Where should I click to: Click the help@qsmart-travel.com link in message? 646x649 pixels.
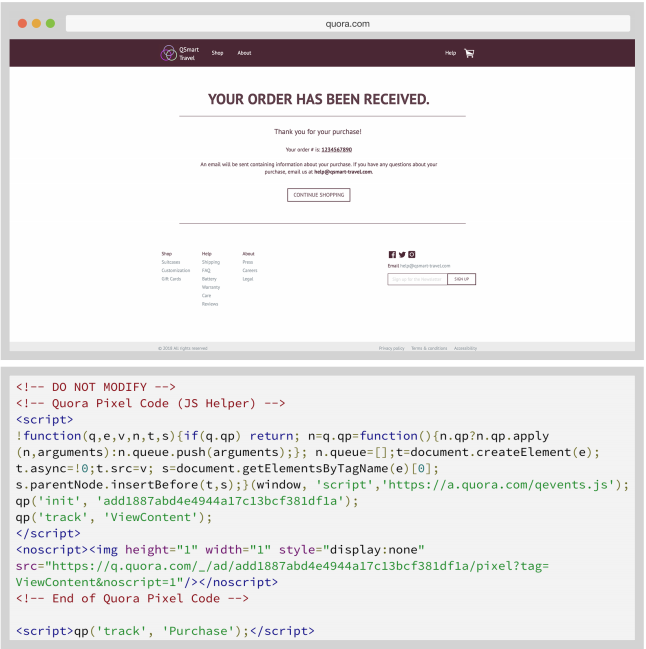coord(343,172)
